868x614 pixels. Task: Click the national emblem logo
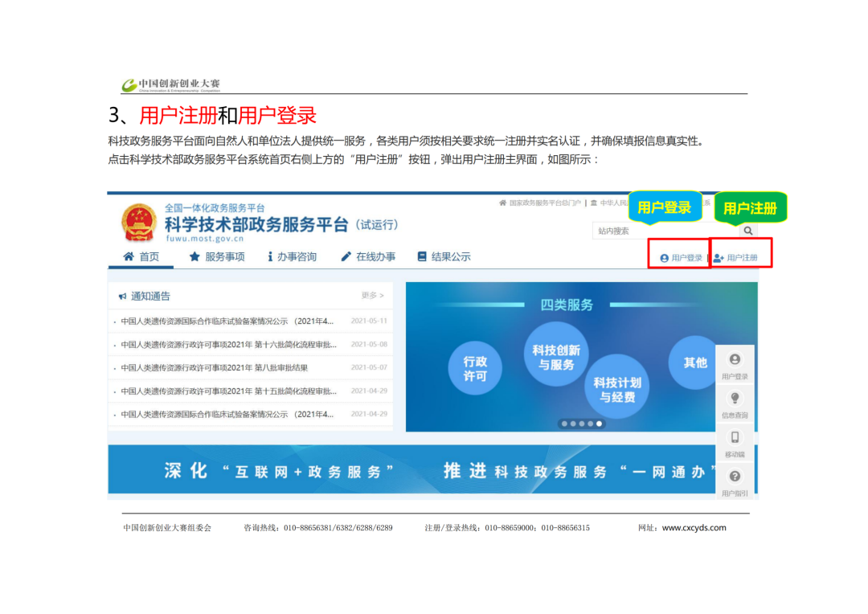140,223
